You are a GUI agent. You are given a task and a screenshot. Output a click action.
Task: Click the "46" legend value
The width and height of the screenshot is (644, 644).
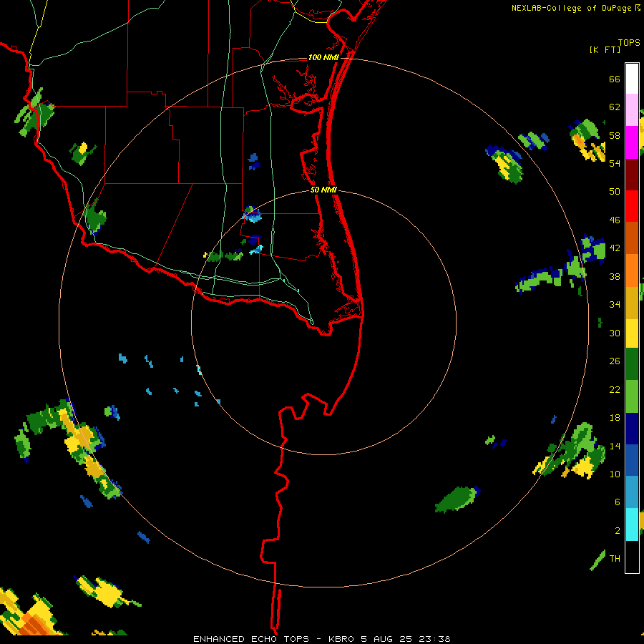(615, 220)
